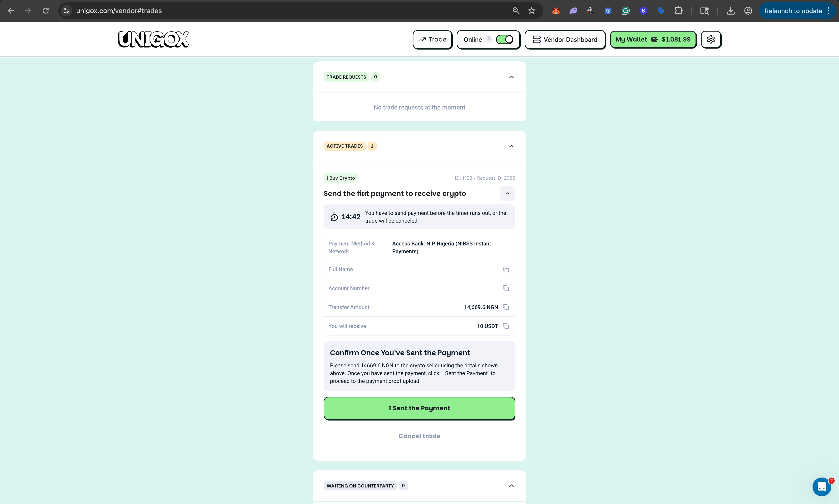Click the Waiting on Counterparty label
The image size is (839, 504).
point(360,486)
